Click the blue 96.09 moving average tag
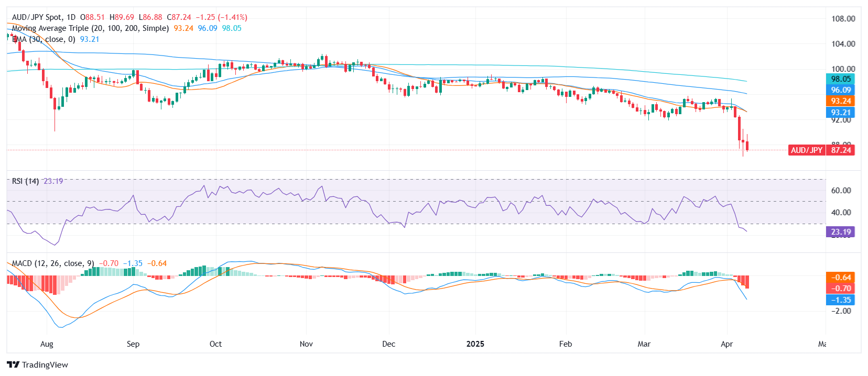The height and width of the screenshot is (376, 868). point(840,90)
